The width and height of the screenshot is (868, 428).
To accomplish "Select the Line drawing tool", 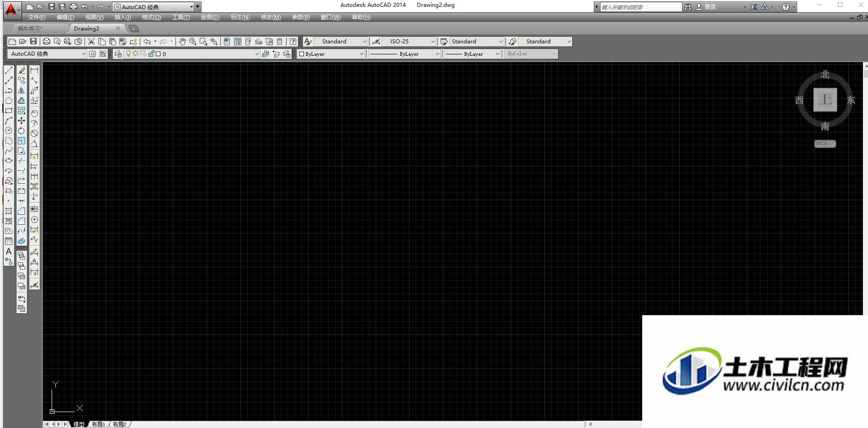I will tap(9, 70).
